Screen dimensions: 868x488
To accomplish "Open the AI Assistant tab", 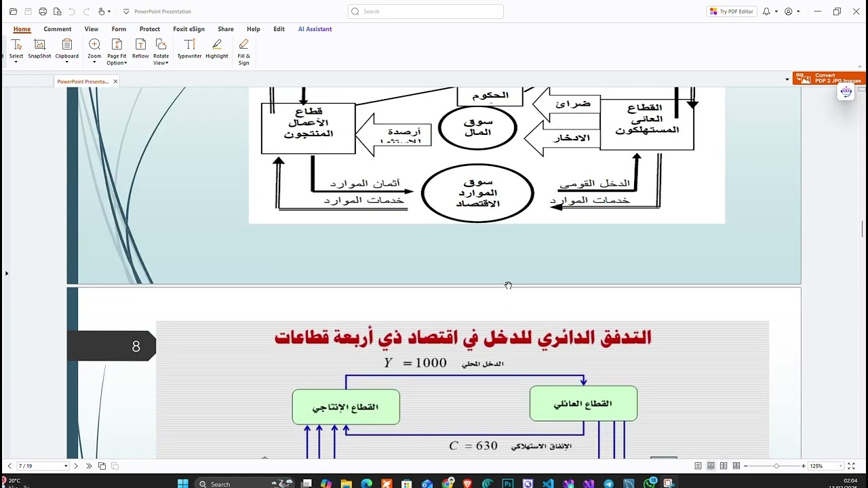I will (315, 29).
